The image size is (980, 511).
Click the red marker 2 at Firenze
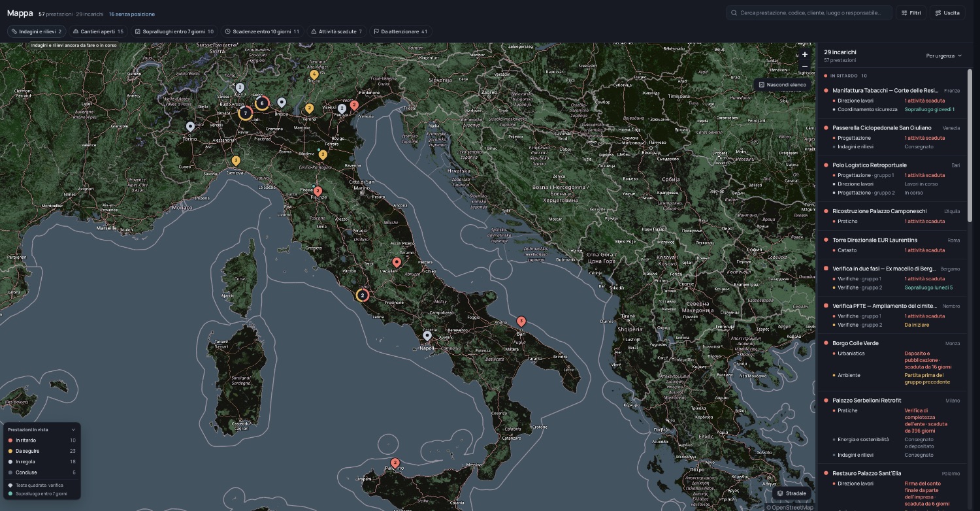(318, 191)
